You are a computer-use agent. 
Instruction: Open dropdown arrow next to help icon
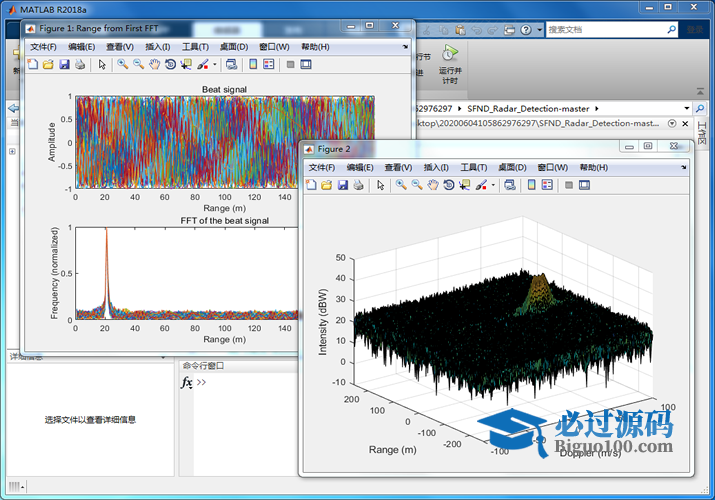(539, 30)
